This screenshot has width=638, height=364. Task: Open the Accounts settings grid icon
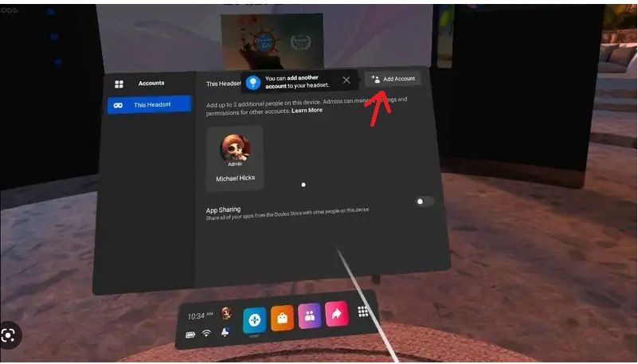point(119,84)
